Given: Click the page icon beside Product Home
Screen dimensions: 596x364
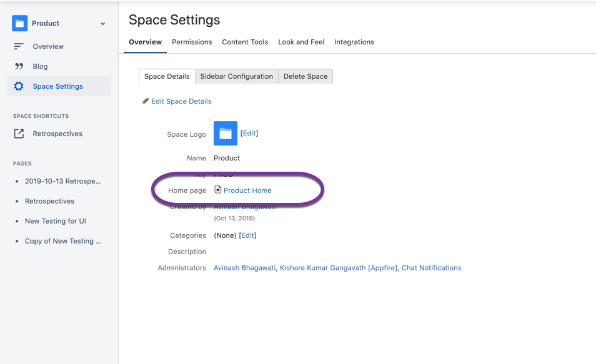Looking at the screenshot, I should tap(218, 190).
